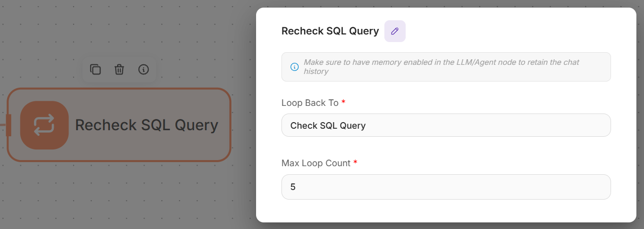Open the Loop Back To dropdown
This screenshot has height=229, width=644.
pyautogui.click(x=446, y=125)
